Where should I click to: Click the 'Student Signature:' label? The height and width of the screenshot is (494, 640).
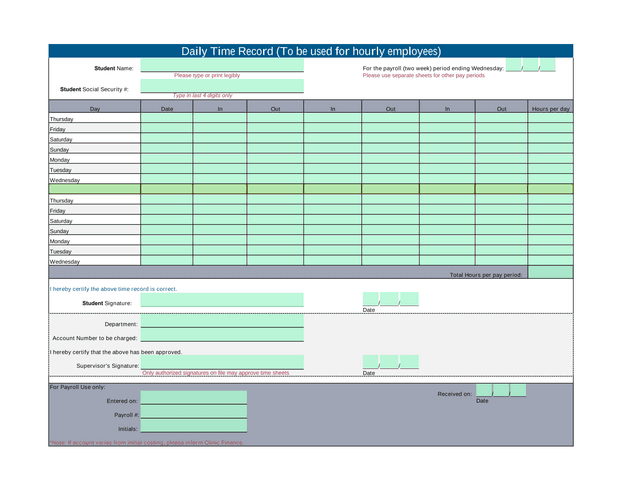tap(107, 303)
